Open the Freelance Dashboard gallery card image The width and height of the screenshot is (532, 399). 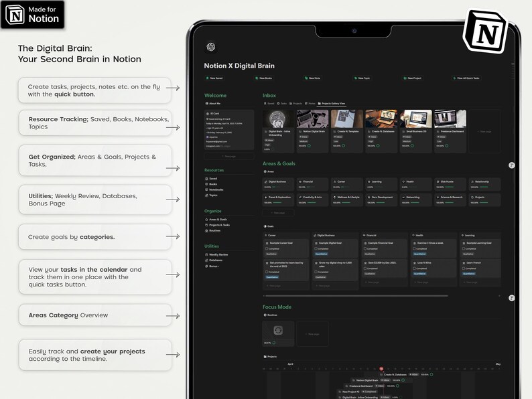tap(450, 118)
